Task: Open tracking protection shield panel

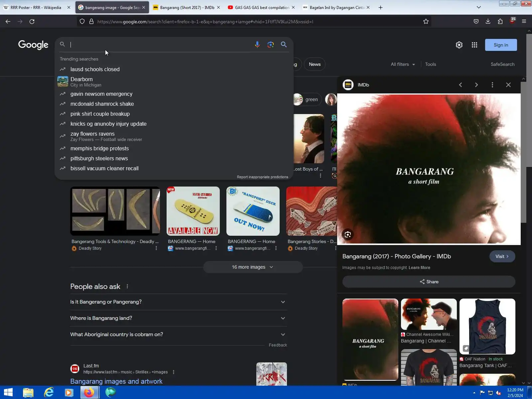Action: coord(82,22)
